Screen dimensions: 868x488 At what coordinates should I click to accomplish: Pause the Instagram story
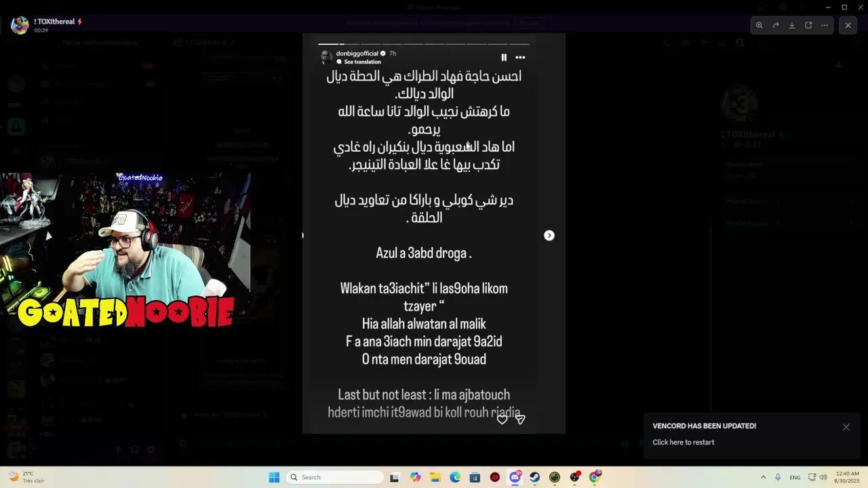coord(504,58)
